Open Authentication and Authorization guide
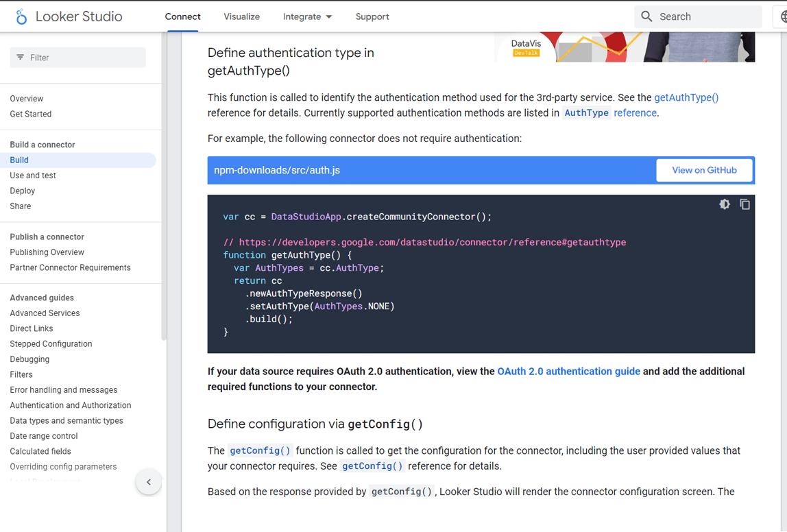787x532 pixels. [70, 405]
